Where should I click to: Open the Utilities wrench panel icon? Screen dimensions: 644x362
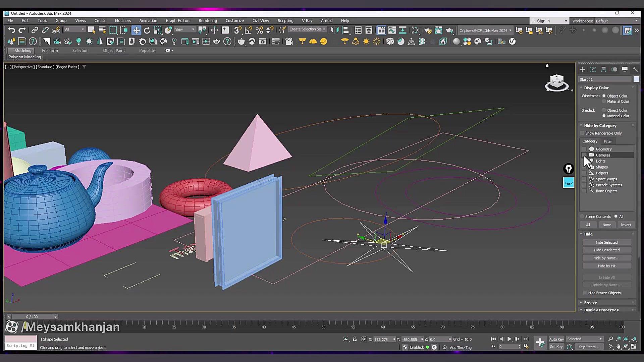coord(635,69)
